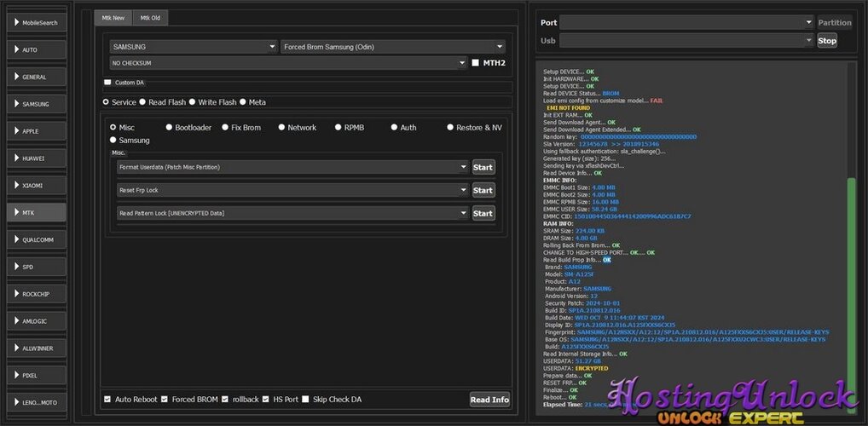Open the LENO...MOTO sidebar section

click(37, 402)
